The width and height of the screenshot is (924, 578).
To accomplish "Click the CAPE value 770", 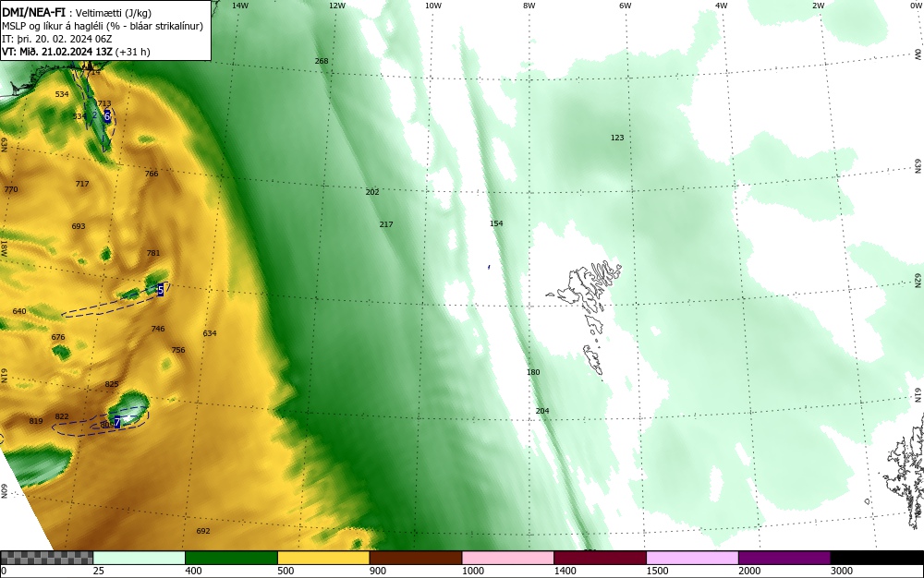I will (x=10, y=189).
